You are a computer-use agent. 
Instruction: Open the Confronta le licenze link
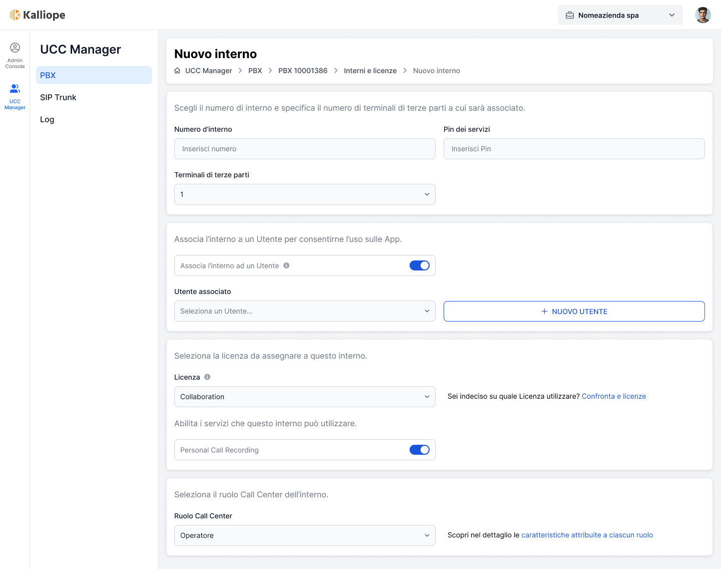(613, 396)
